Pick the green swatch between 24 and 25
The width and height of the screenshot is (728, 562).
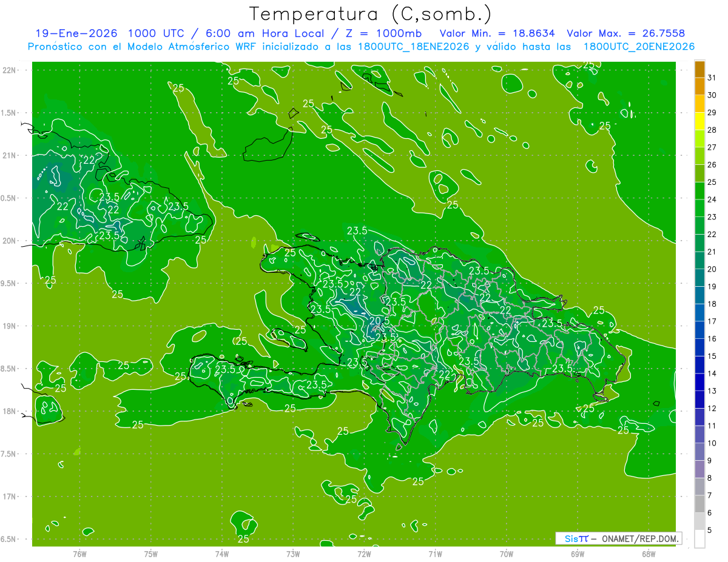(x=699, y=191)
